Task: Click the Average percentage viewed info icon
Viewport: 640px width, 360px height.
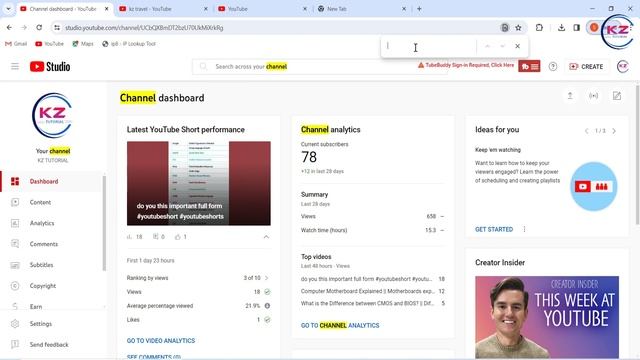Action: coord(267,306)
